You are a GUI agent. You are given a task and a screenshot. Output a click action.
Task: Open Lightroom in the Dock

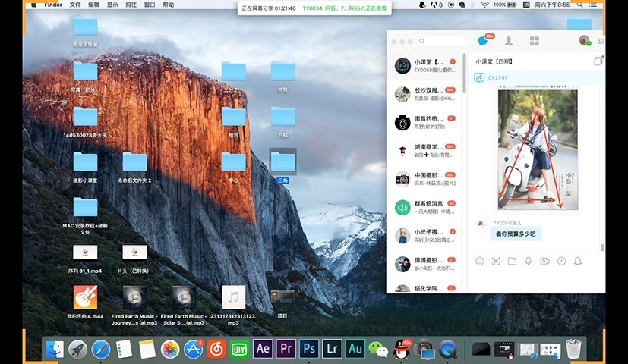[332, 349]
